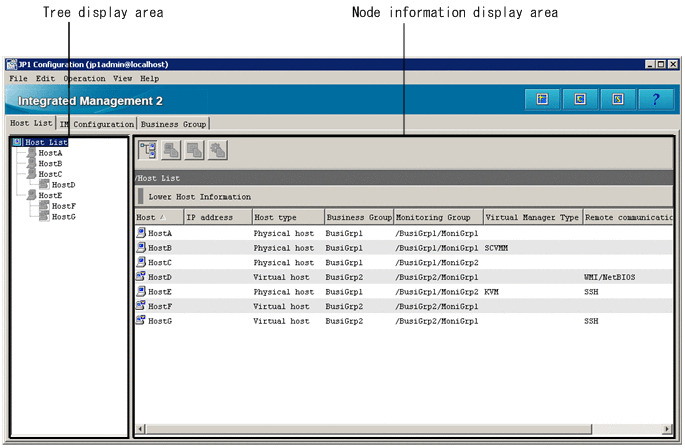Select HostF node in the tree
The height and width of the screenshot is (448, 685).
pyautogui.click(x=63, y=206)
